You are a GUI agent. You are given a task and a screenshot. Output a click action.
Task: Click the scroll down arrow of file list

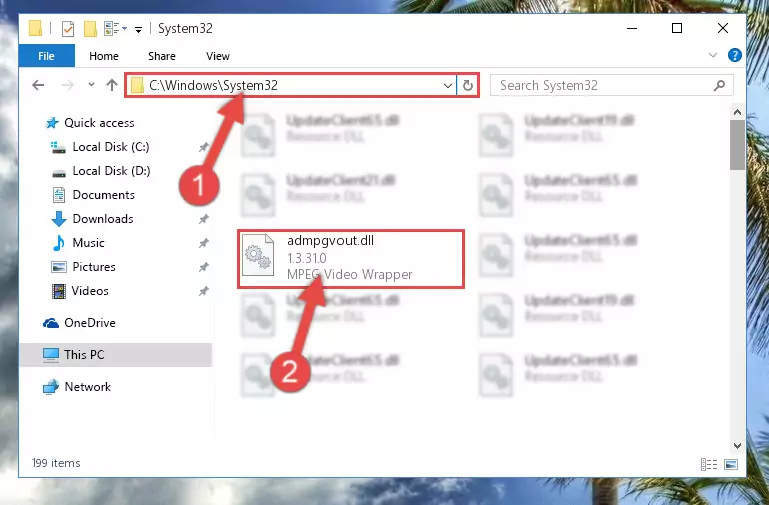click(x=737, y=446)
